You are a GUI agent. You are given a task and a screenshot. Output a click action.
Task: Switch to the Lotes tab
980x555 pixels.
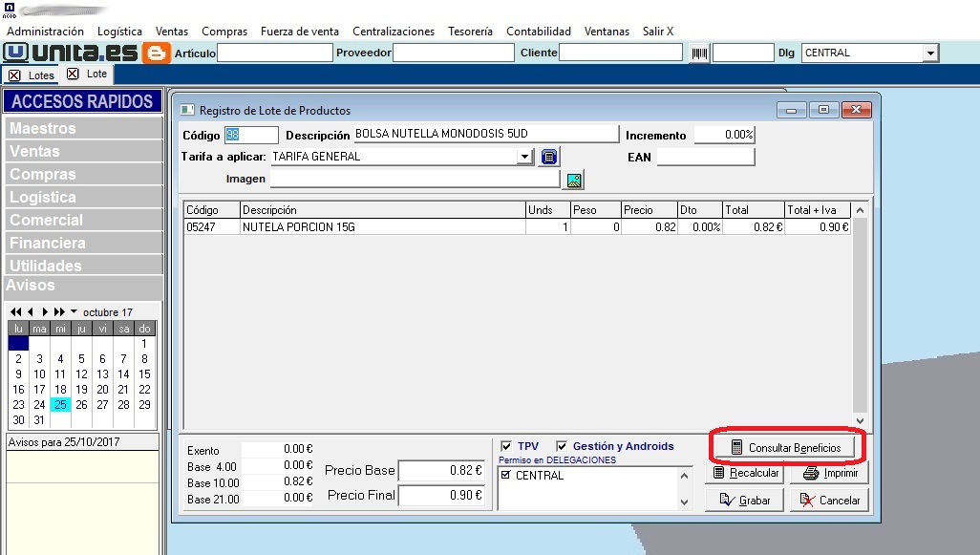pyautogui.click(x=41, y=75)
